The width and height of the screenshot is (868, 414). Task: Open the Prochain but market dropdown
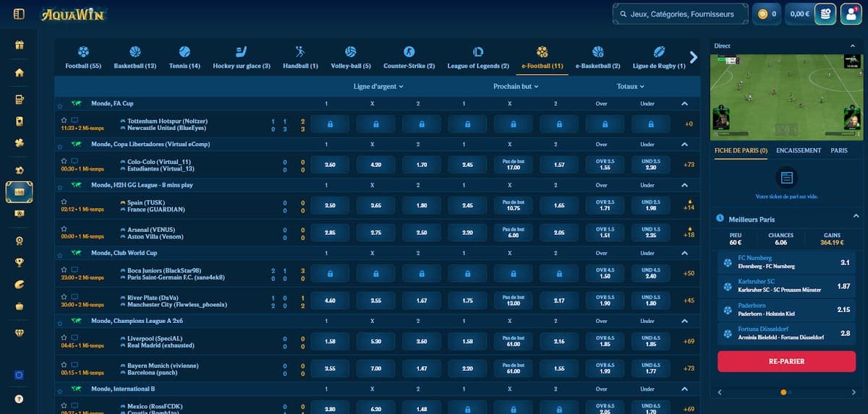click(x=516, y=87)
